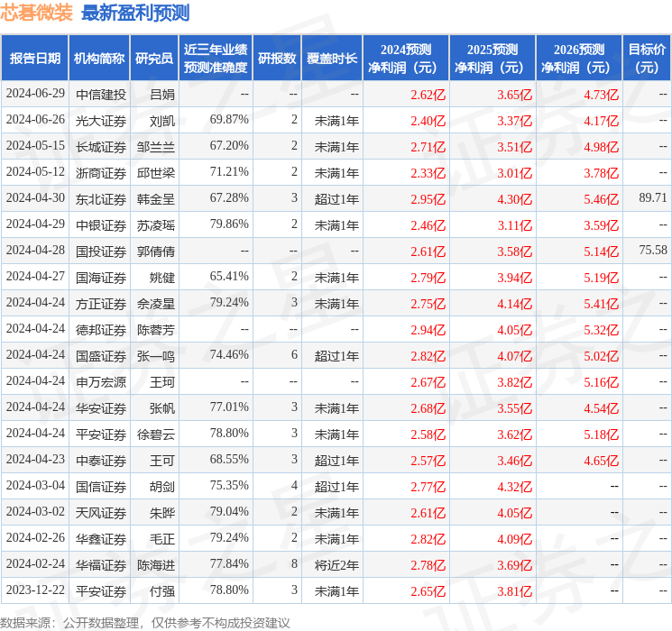
Task: Click researcher name 张一鸣
Action: 156,356
